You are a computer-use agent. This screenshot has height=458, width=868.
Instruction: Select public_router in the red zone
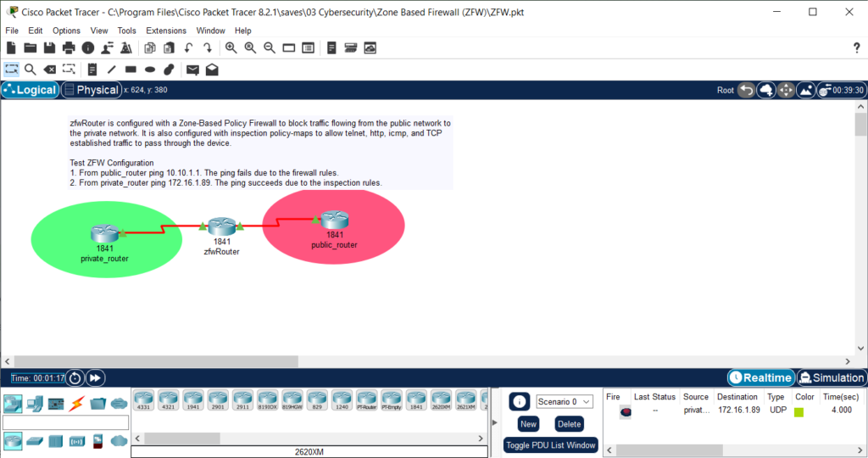click(334, 220)
